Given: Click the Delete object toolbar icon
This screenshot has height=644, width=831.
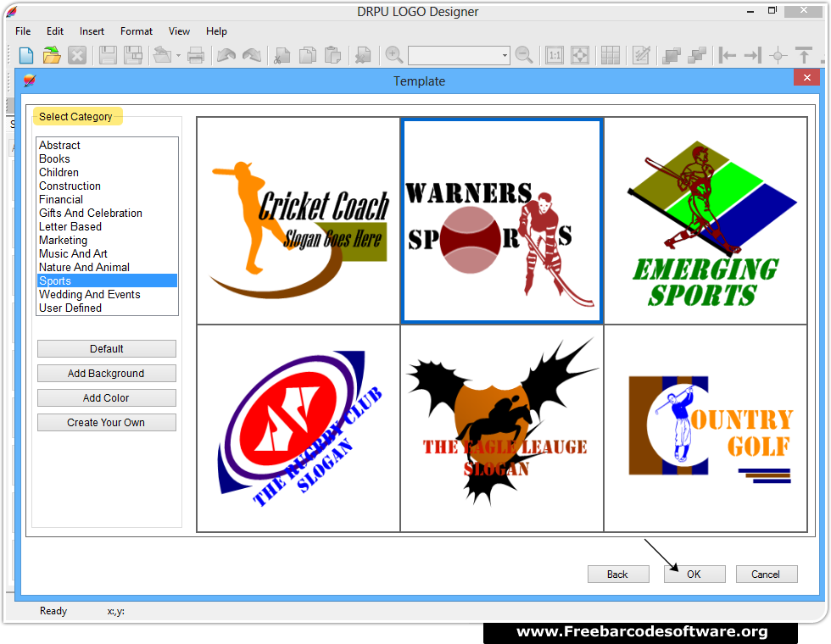Looking at the screenshot, I should (x=363, y=55).
